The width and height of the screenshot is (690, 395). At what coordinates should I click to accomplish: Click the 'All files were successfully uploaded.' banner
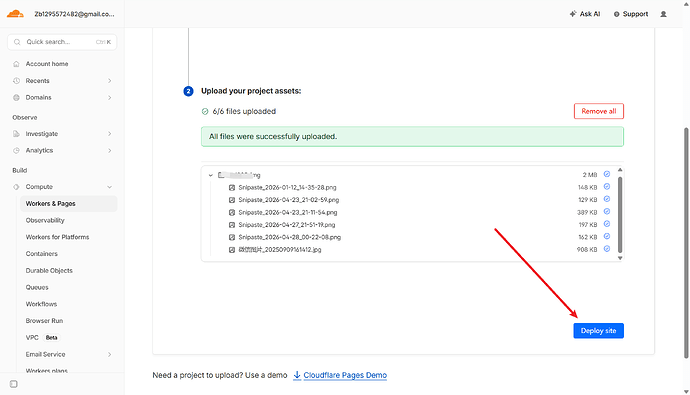tap(412, 137)
